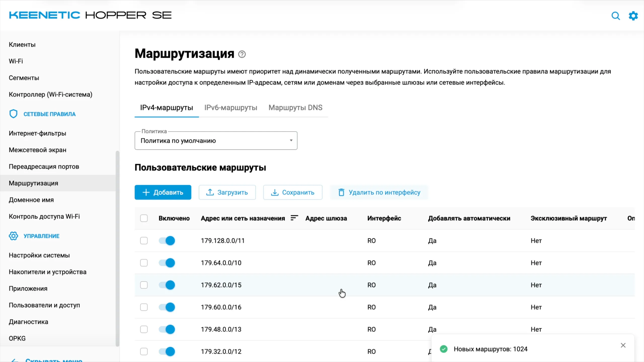644x362 pixels.
Task: Click the Сетевые правила shield icon
Action: 13,114
